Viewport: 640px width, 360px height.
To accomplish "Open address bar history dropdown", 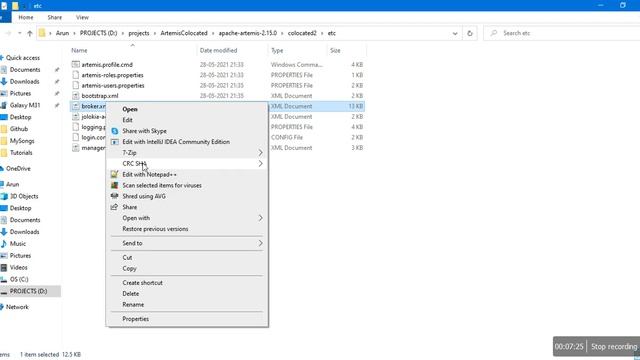I will point(455,33).
